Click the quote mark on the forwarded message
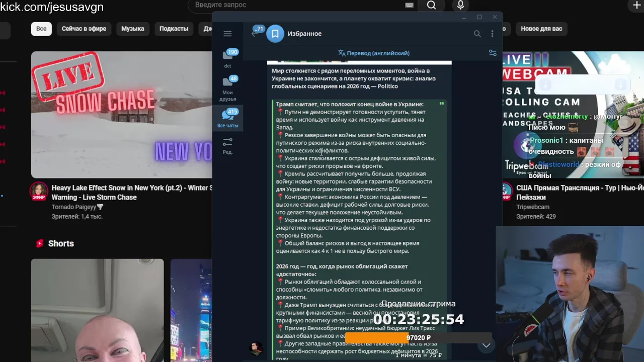Screen dimensions: 644x362 point(442,104)
